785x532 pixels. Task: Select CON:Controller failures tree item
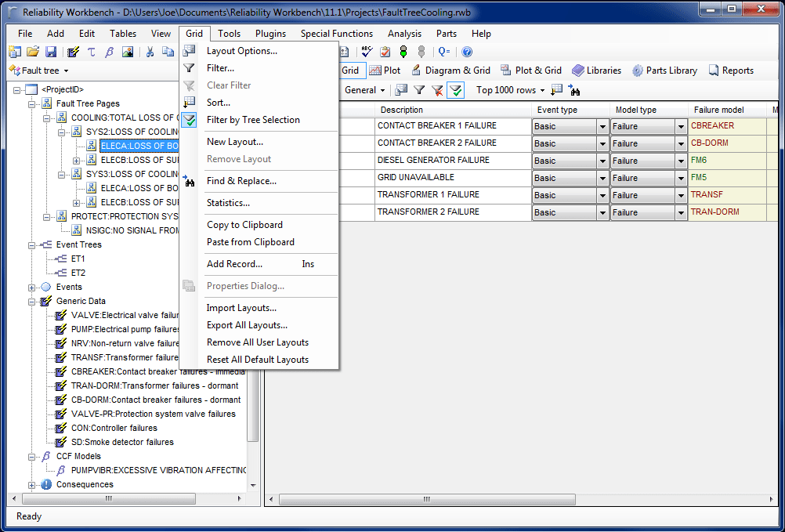pos(114,428)
